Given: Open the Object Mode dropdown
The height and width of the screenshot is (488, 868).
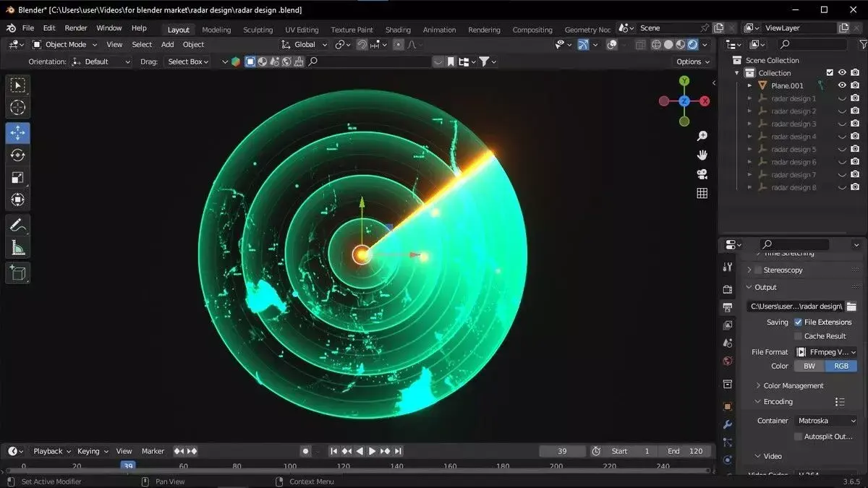Looking at the screenshot, I should [x=65, y=45].
